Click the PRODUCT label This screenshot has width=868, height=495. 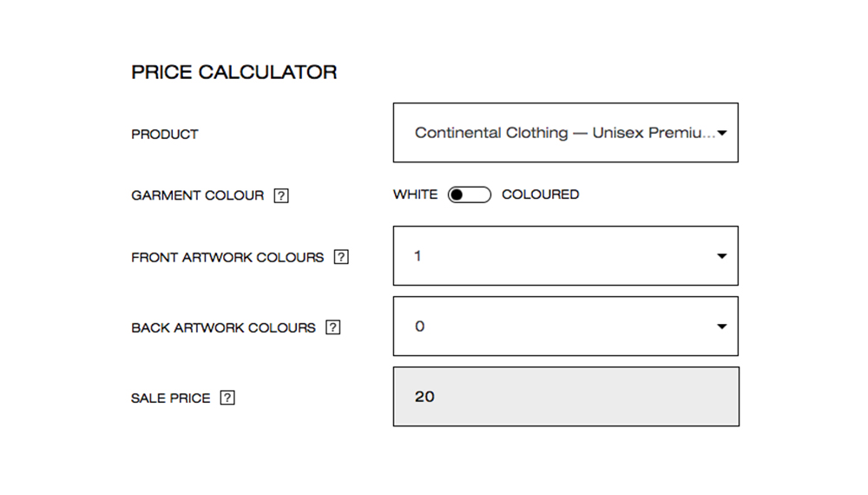[165, 134]
